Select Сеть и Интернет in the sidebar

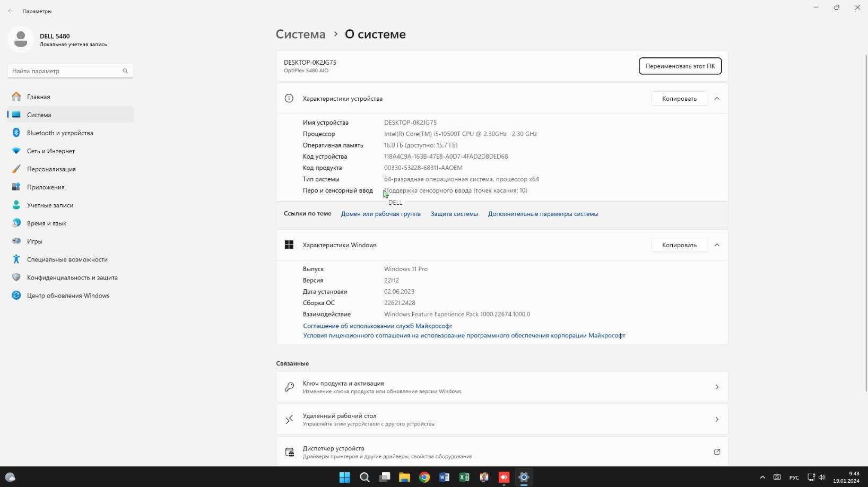[x=51, y=151]
